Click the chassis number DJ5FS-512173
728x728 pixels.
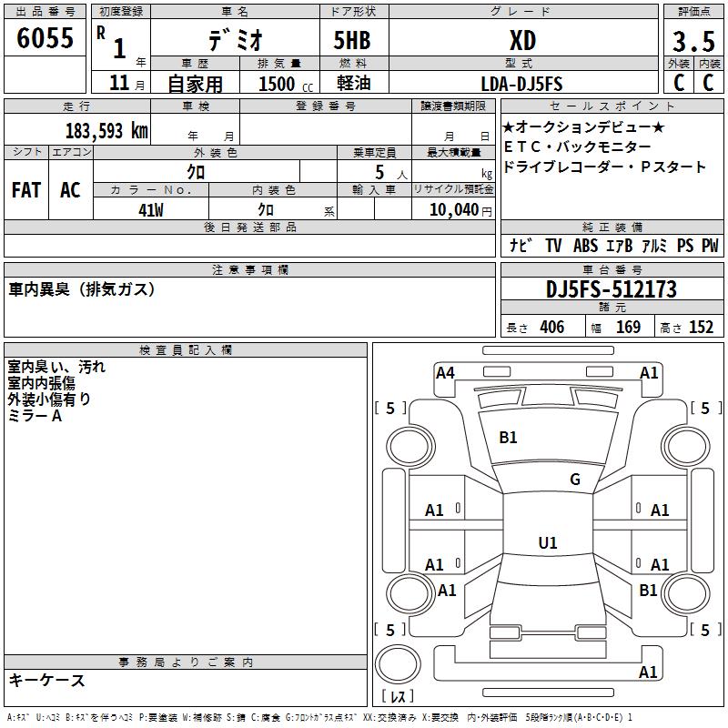pyautogui.click(x=611, y=289)
